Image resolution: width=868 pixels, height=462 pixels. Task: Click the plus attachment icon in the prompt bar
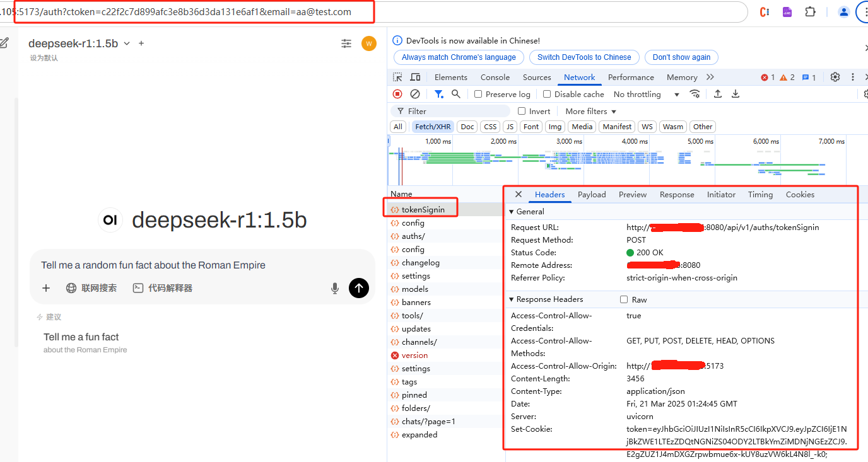pos(45,288)
